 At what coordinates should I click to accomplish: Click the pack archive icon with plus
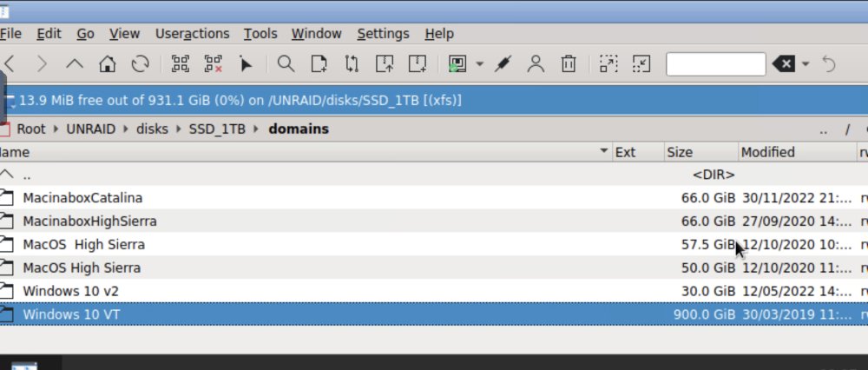(x=418, y=64)
